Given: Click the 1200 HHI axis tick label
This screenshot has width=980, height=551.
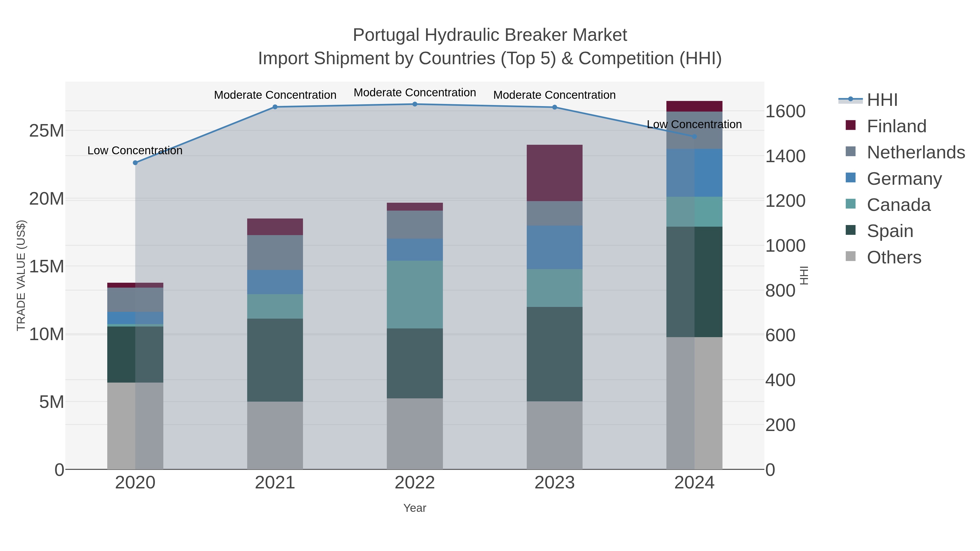Looking at the screenshot, I should [x=786, y=201].
